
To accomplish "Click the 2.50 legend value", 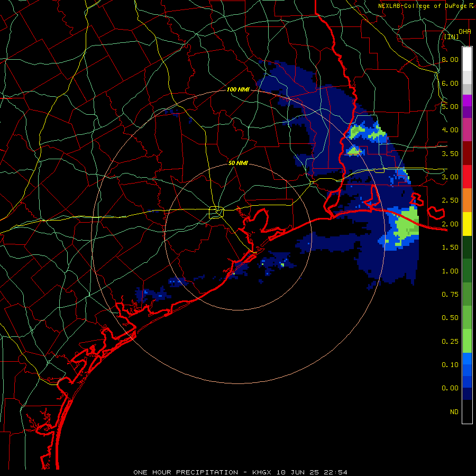I will 450,200.
